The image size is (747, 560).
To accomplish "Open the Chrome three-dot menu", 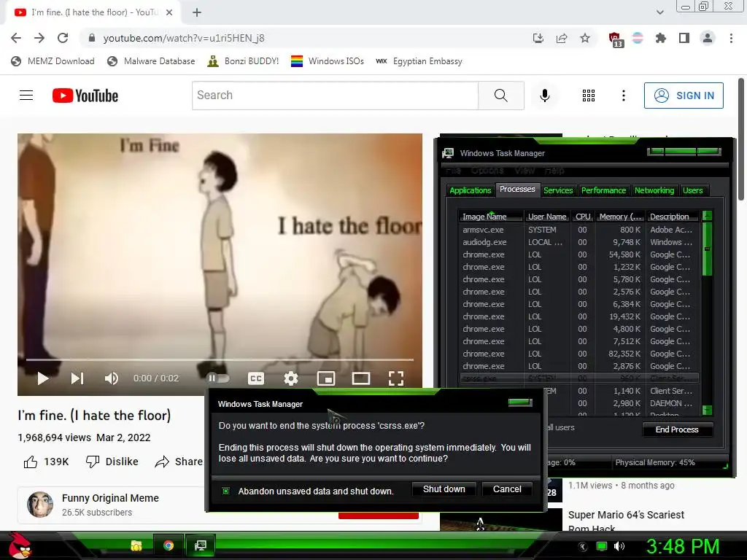I will pyautogui.click(x=731, y=38).
